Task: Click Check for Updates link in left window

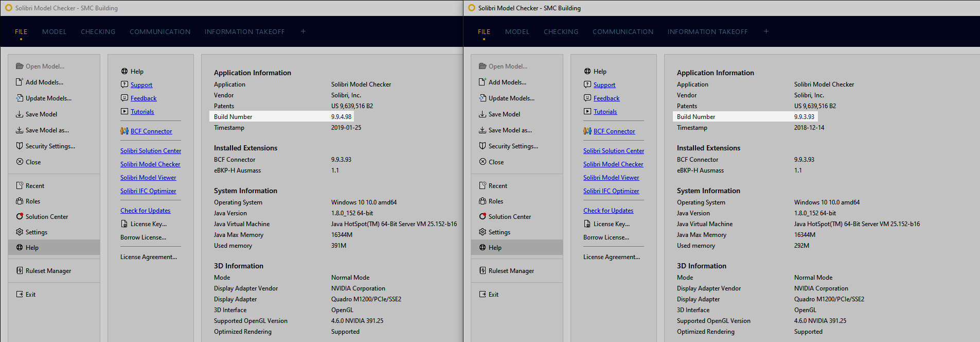Action: [145, 211]
